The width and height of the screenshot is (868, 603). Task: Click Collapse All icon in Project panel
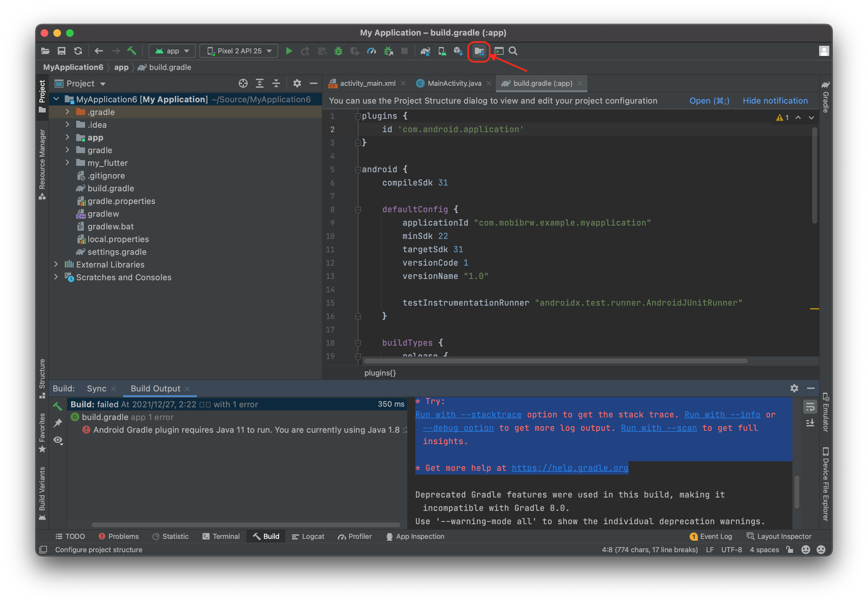(277, 84)
